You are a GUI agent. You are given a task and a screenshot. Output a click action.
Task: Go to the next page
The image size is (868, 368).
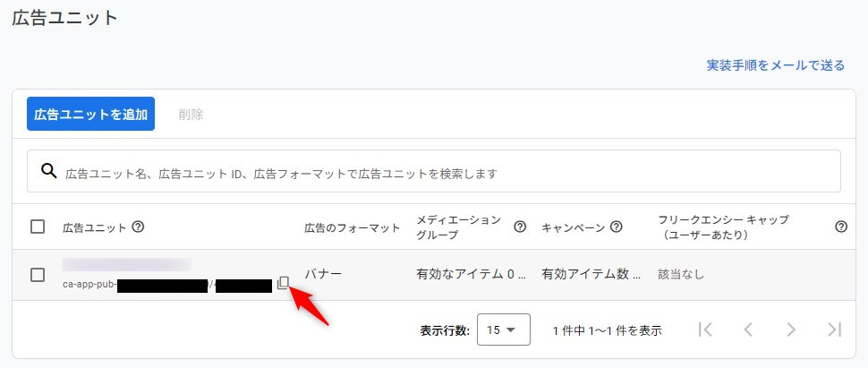click(791, 329)
